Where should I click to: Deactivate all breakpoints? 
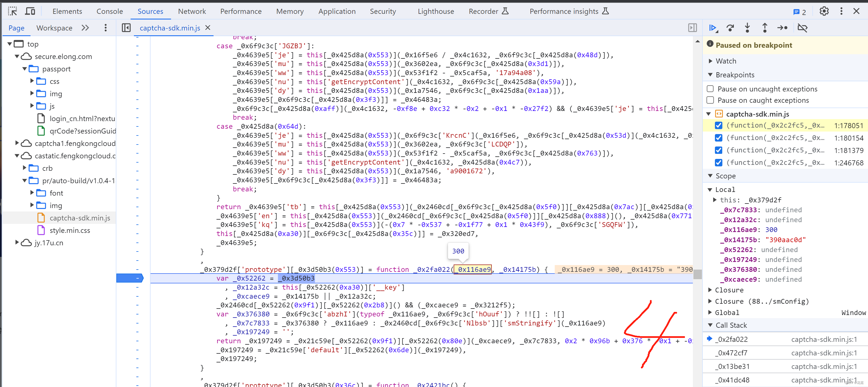click(802, 28)
